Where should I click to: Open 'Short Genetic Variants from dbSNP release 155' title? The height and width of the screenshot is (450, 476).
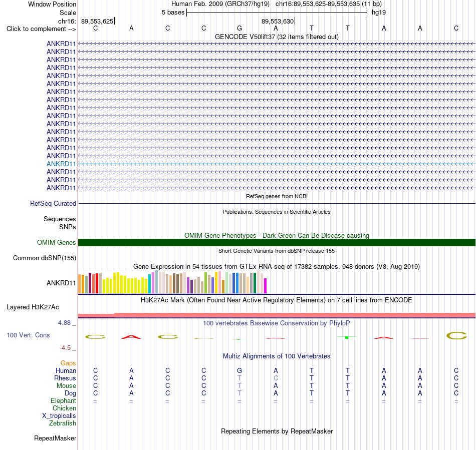click(x=277, y=251)
